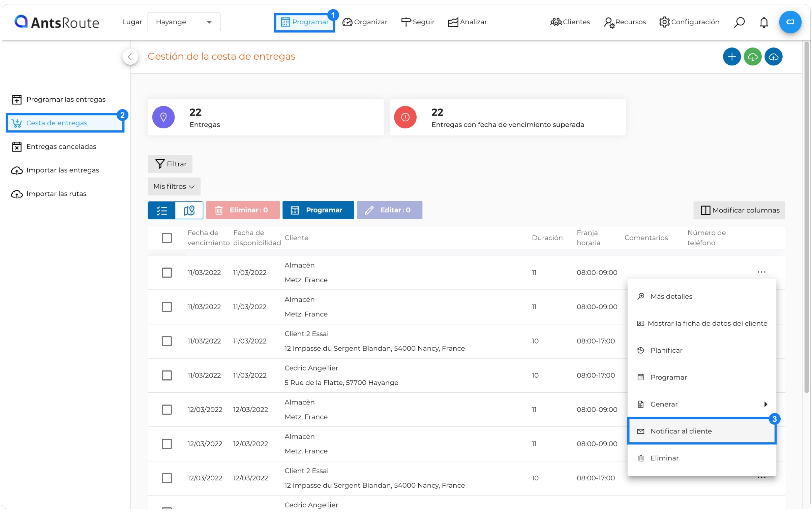This screenshot has width=812, height=513.
Task: Choose Programar from context menu
Action: point(701,378)
